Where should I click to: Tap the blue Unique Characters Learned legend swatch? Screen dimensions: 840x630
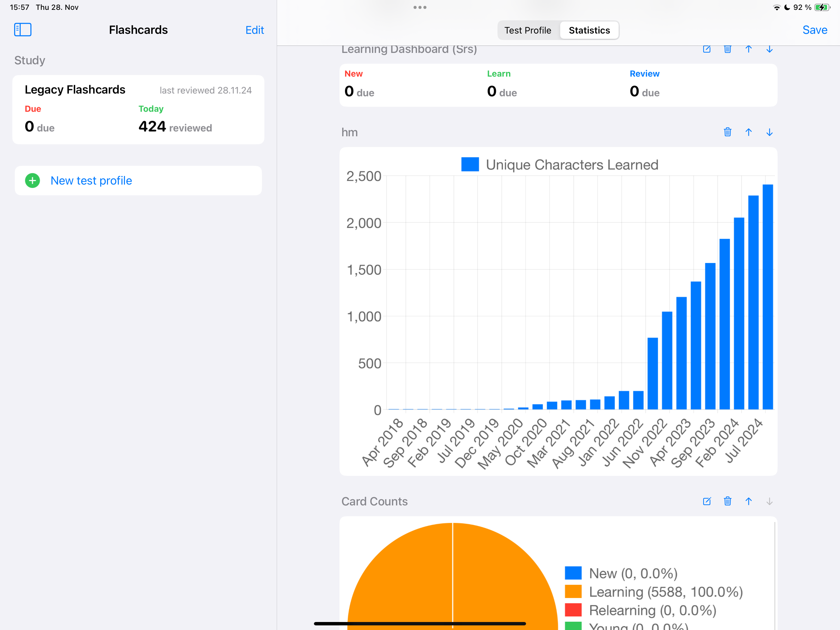pos(470,165)
